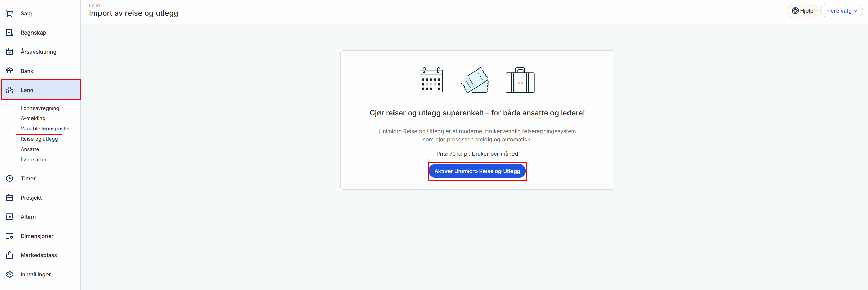Click the Lønn people icon
868x290 pixels.
[x=10, y=90]
